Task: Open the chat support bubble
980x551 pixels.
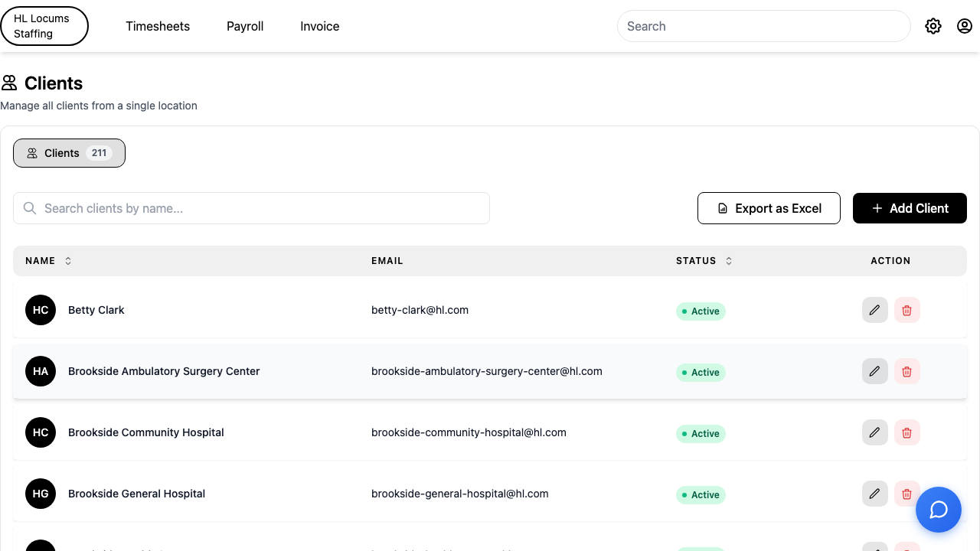Action: [x=939, y=510]
